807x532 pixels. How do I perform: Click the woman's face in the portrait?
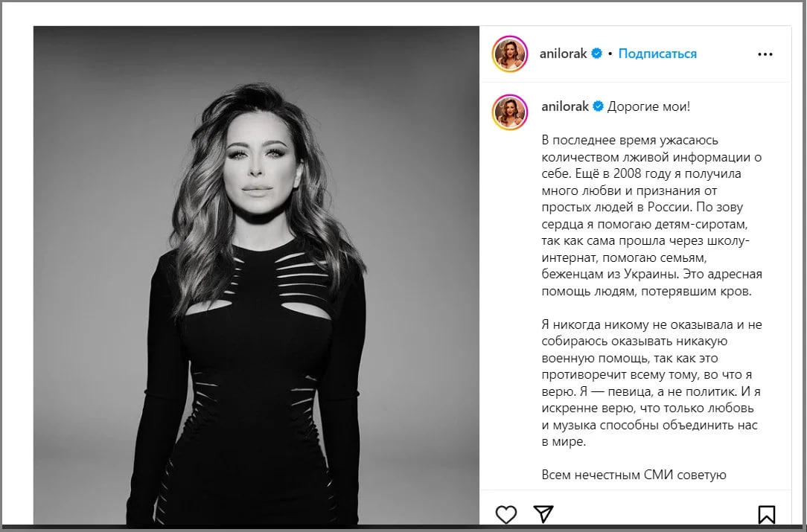[x=261, y=164]
